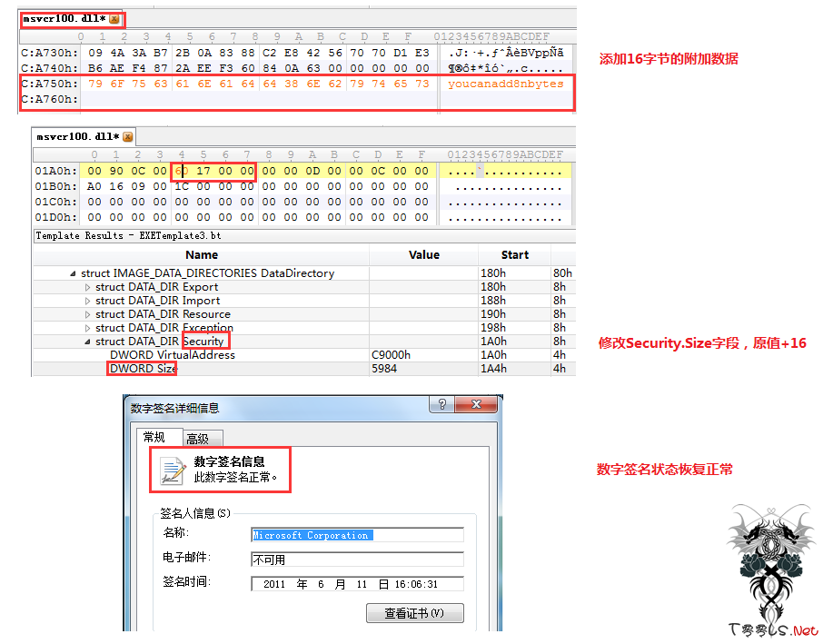Switch to the 高级 tab
This screenshot has width=823, height=644.
click(x=198, y=439)
